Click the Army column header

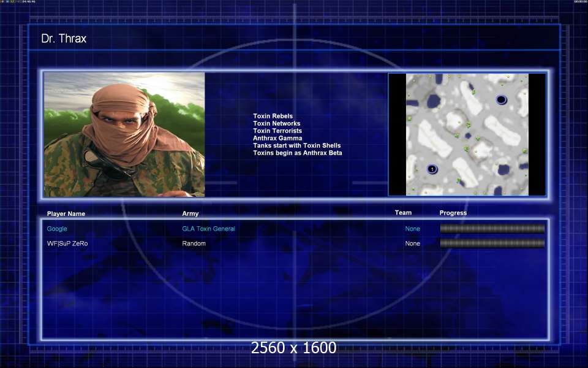pyautogui.click(x=190, y=213)
